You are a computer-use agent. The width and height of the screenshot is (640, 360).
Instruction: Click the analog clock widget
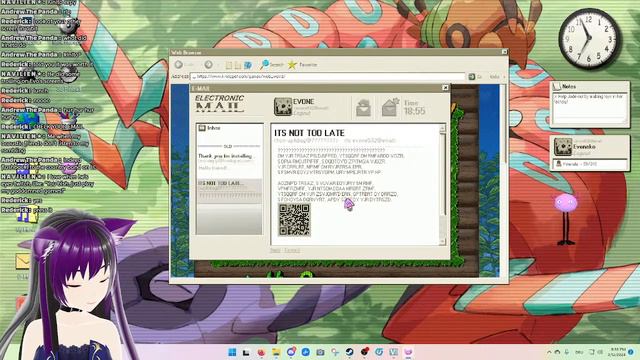tap(588, 39)
